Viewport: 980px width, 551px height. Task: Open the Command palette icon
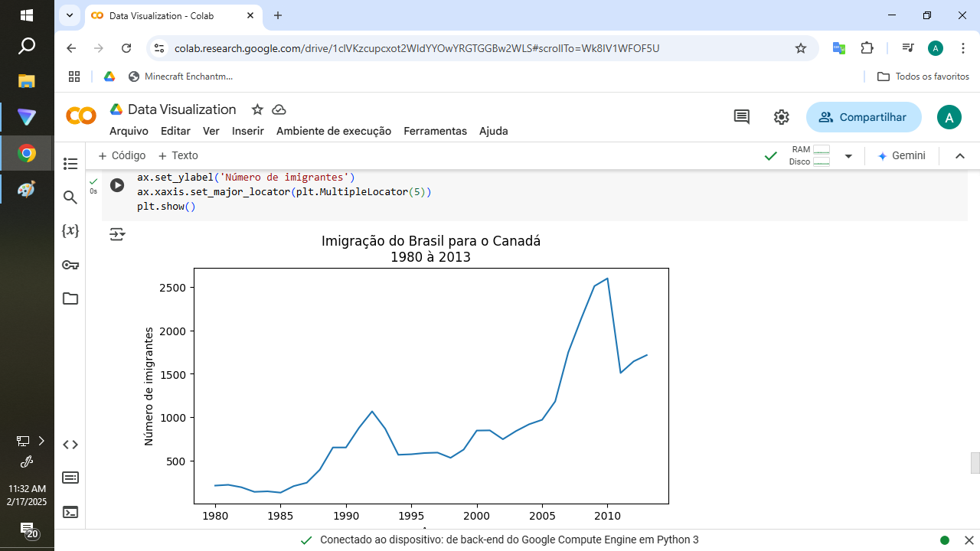70,478
